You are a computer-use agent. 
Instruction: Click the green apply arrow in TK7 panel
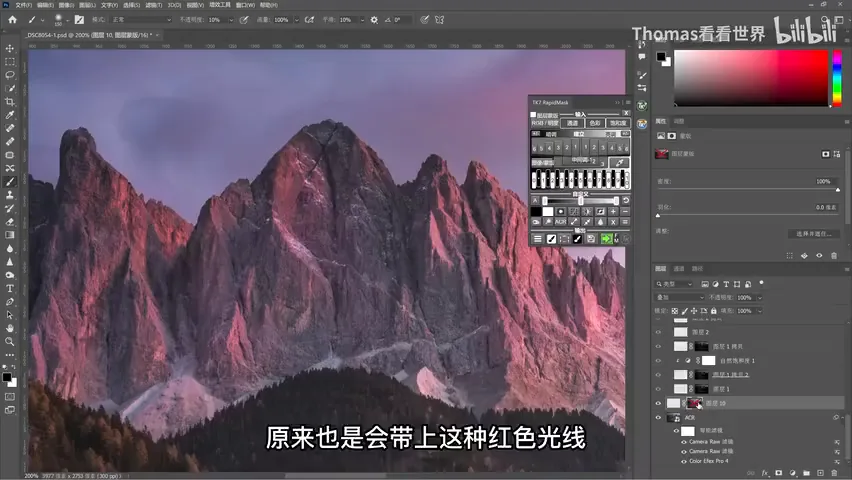[x=606, y=239]
